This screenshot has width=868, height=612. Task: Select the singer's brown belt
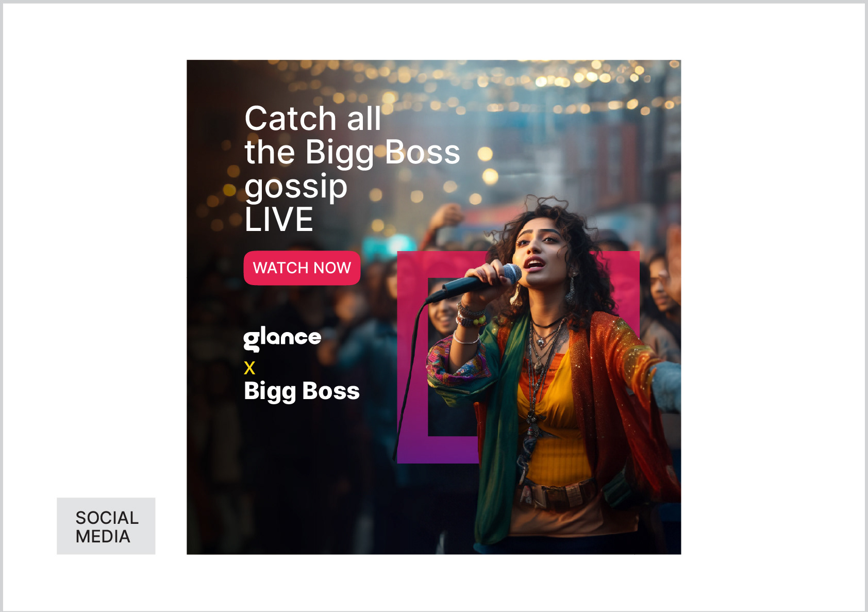(x=559, y=493)
